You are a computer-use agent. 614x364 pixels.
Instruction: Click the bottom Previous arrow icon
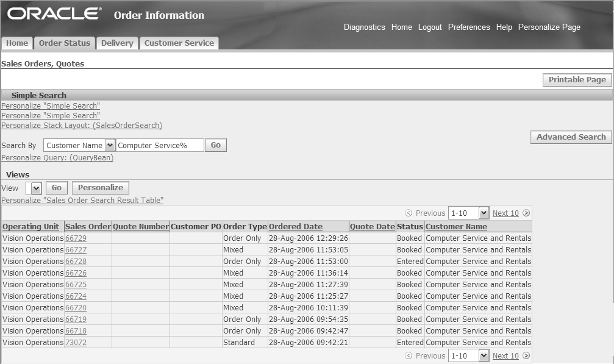click(x=409, y=355)
